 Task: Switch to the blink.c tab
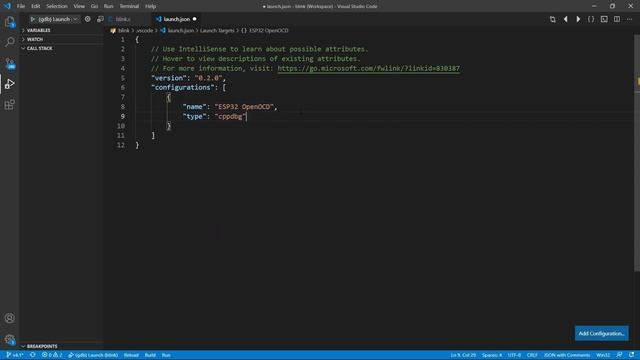pyautogui.click(x=122, y=19)
